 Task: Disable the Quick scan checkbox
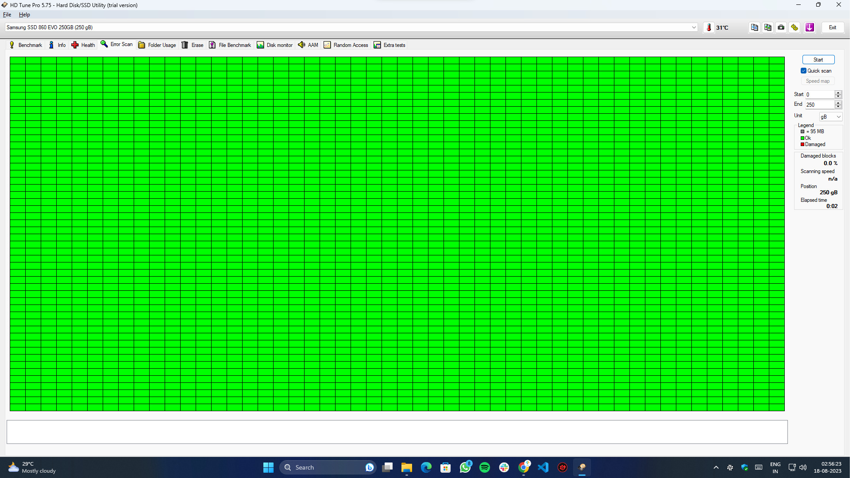pyautogui.click(x=803, y=71)
